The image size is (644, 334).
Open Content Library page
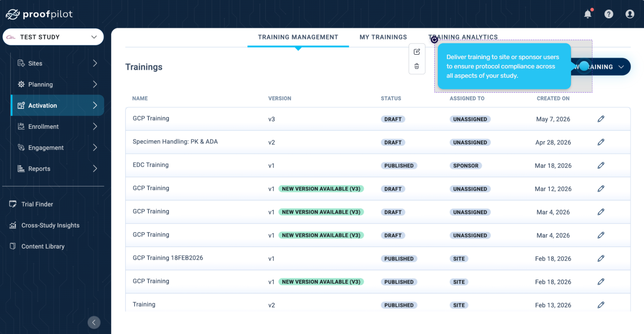pos(43,247)
